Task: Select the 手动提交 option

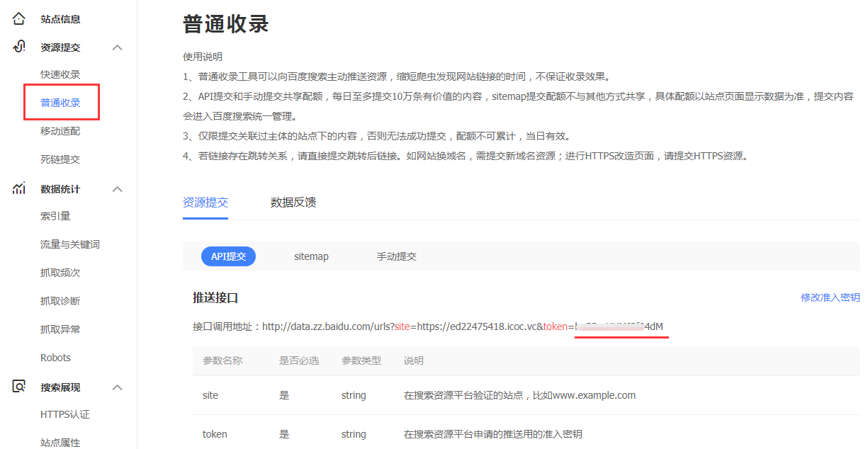Action: pos(397,256)
